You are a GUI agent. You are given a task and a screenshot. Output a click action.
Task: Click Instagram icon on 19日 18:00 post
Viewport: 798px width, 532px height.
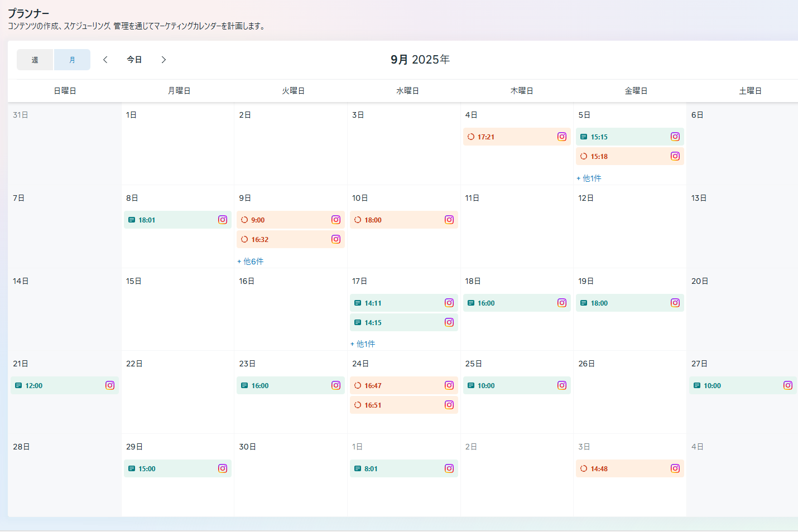(x=675, y=303)
